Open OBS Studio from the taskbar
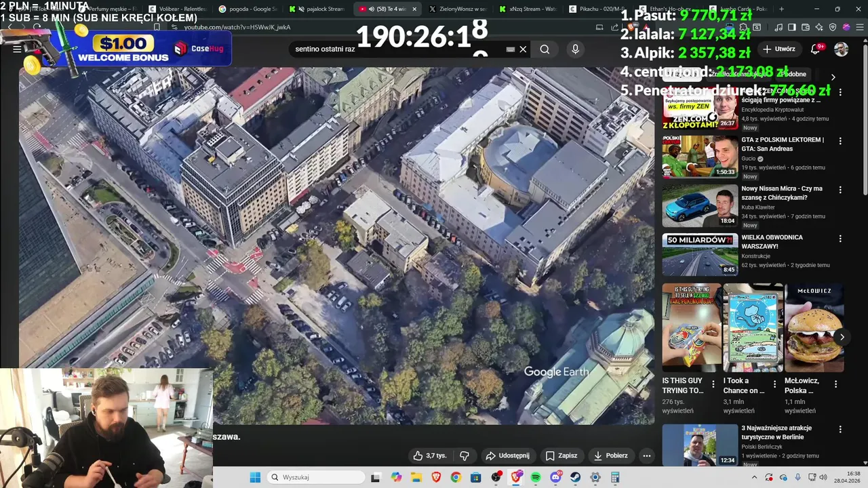The height and width of the screenshot is (488, 868). (496, 477)
